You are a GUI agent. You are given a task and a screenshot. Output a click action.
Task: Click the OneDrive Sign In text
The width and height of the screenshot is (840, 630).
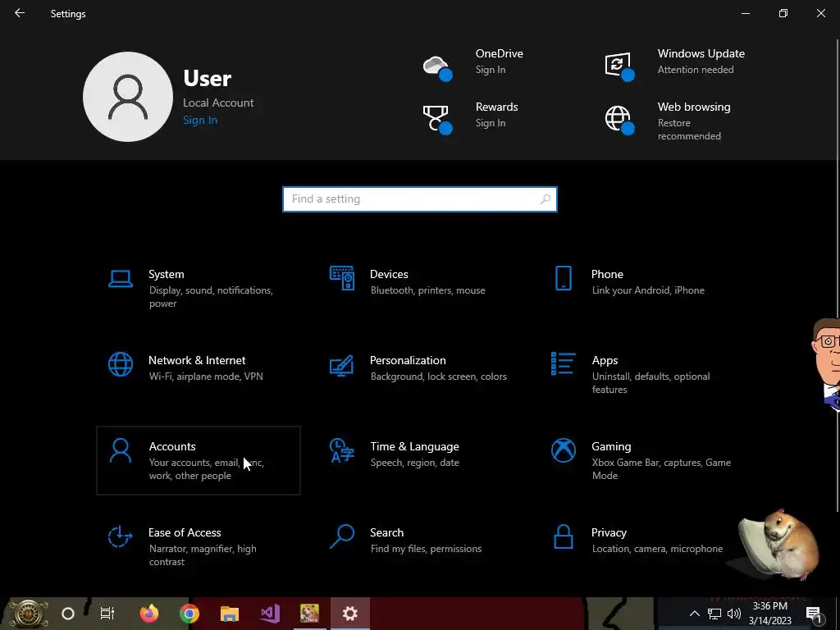click(x=491, y=70)
